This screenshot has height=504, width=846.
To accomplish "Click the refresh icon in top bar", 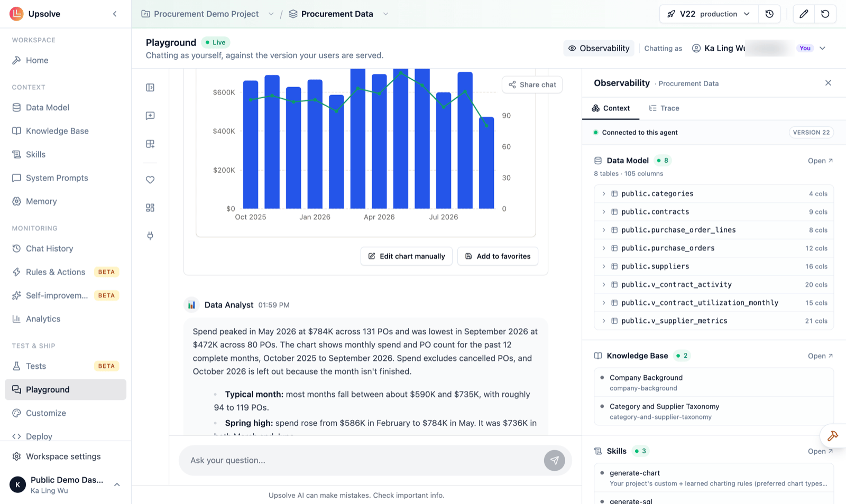I will tap(825, 14).
